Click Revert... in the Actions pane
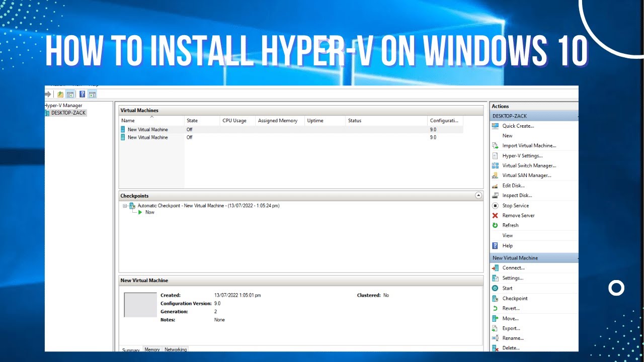This screenshot has height=362, width=644. click(x=511, y=308)
